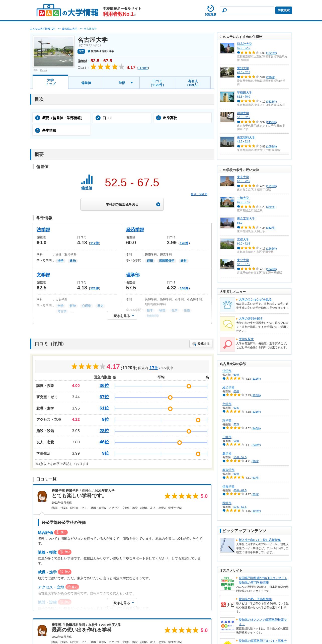The height and width of the screenshot is (644, 322).
Task: Open the 法学部 faculty heading link
Action: coord(43,230)
